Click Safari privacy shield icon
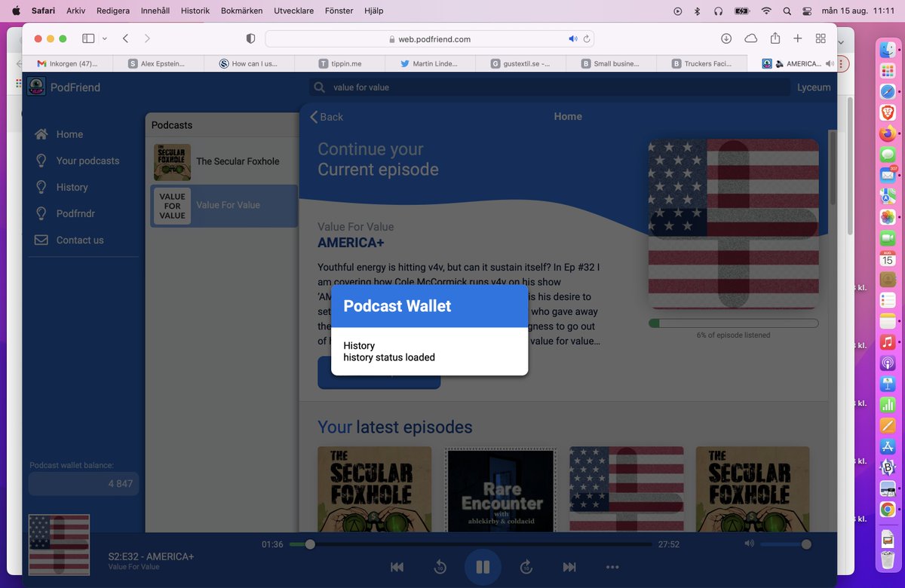 coord(251,38)
